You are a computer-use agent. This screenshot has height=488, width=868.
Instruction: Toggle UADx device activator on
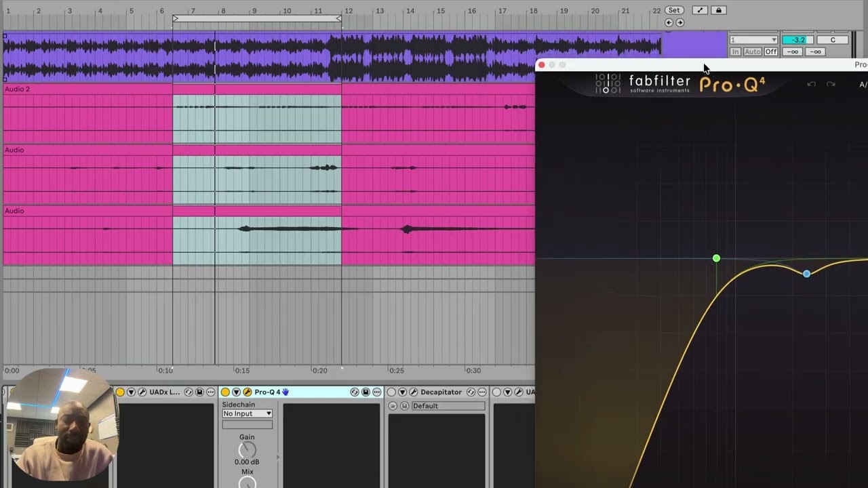120,392
